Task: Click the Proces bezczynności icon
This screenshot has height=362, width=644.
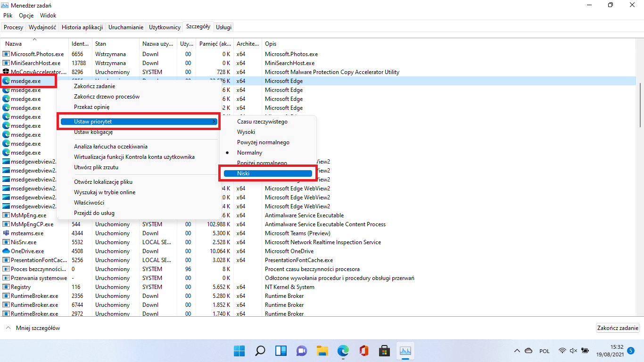Action: pyautogui.click(x=6, y=269)
